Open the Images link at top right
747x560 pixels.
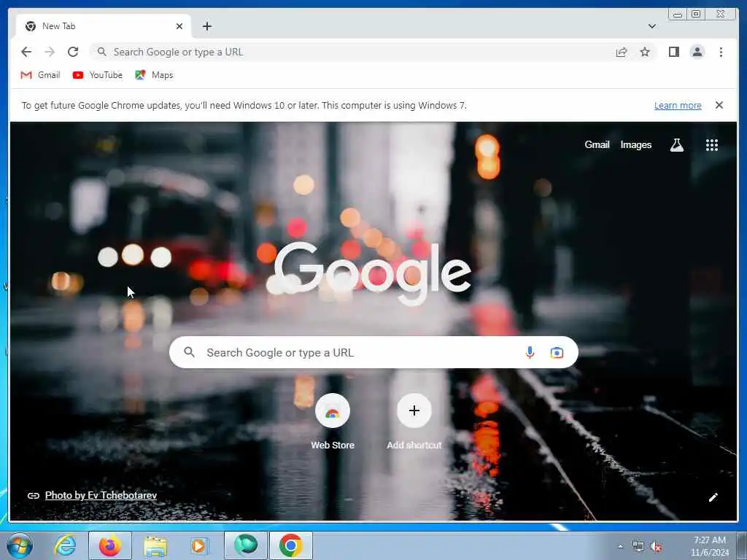(635, 145)
